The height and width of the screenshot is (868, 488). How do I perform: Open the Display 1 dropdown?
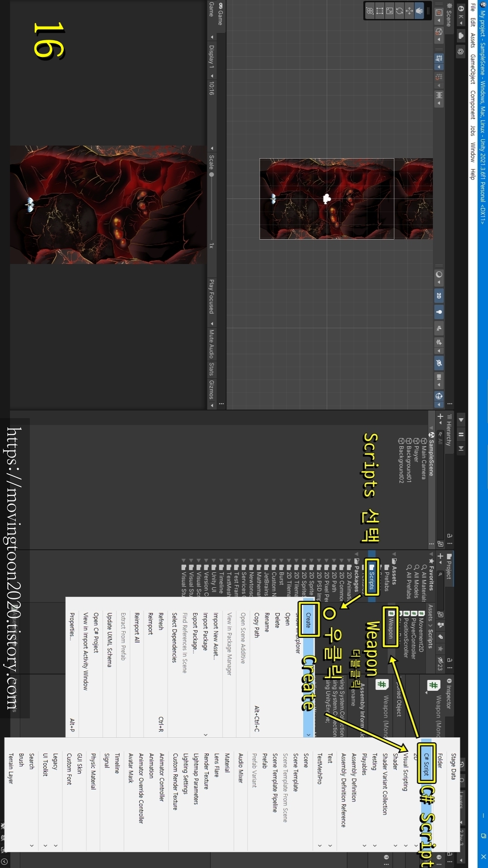tap(211, 60)
